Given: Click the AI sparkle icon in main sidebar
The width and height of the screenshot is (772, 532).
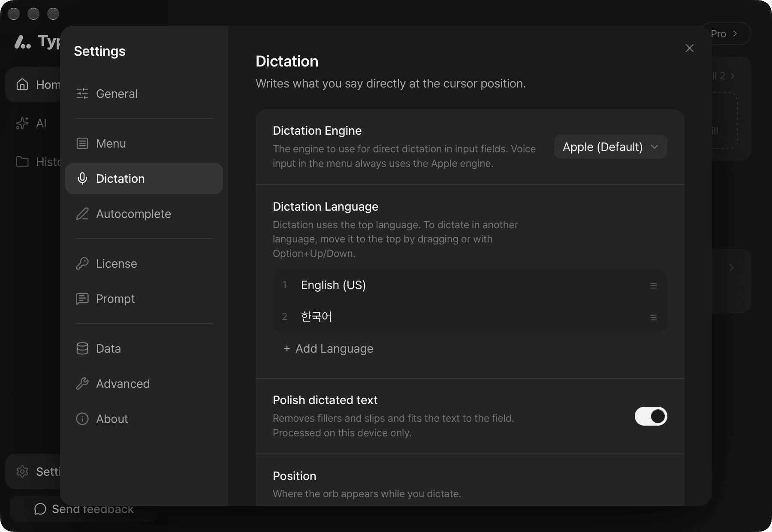Looking at the screenshot, I should (x=22, y=123).
